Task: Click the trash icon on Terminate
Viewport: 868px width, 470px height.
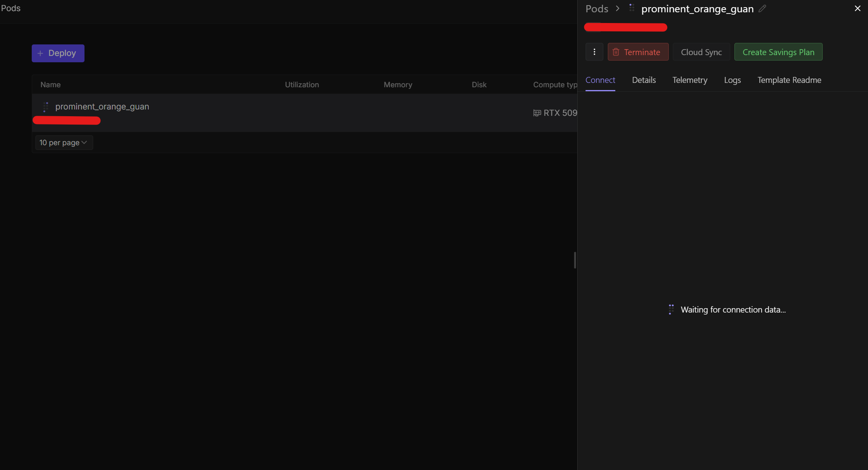Action: pos(616,52)
